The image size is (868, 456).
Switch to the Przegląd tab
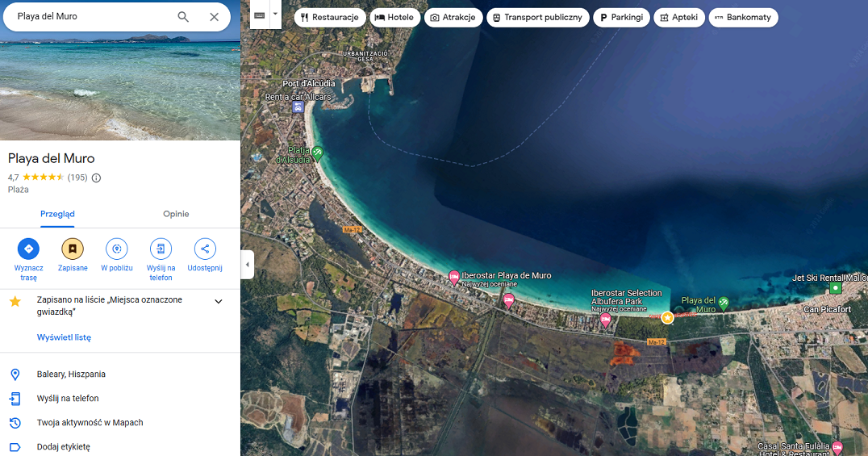tap(57, 214)
